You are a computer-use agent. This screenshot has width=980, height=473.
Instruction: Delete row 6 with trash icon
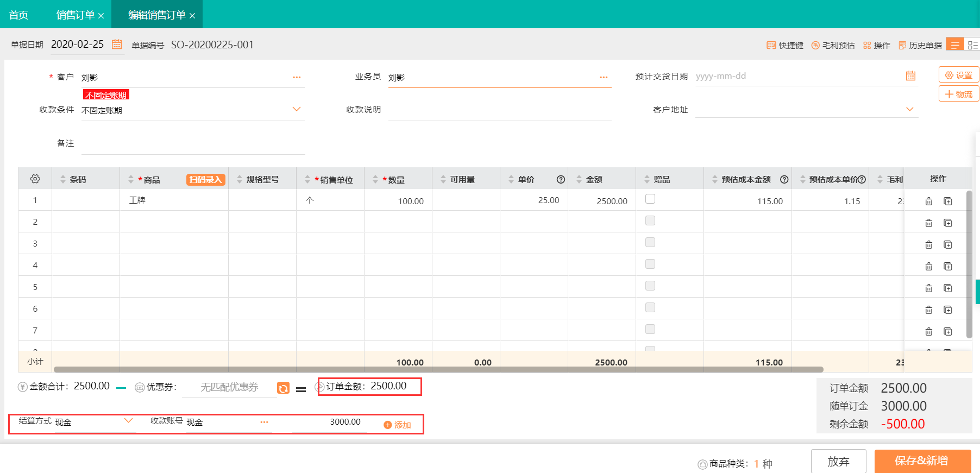click(x=929, y=310)
